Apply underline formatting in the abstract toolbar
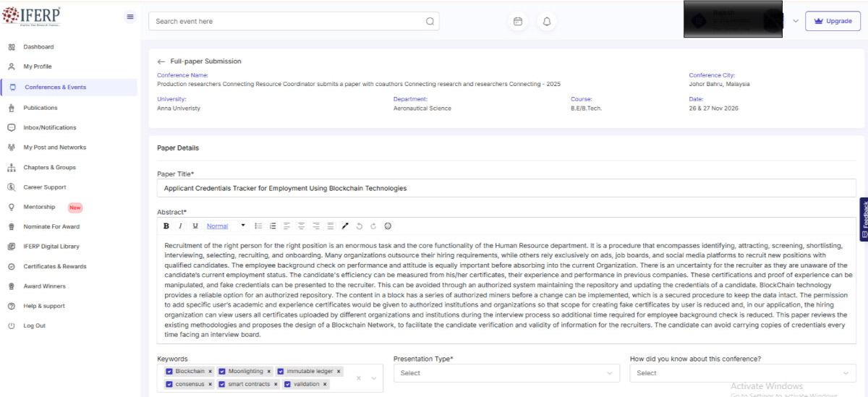 (x=195, y=226)
